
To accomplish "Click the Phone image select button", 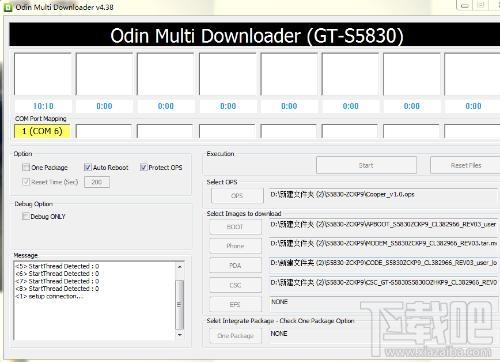I will tap(235, 246).
